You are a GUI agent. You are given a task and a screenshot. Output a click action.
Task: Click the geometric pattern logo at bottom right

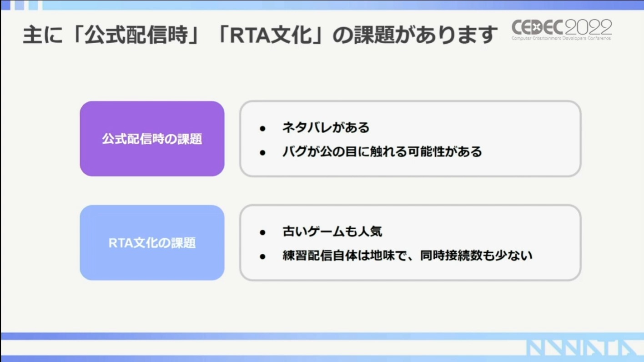pyautogui.click(x=582, y=348)
